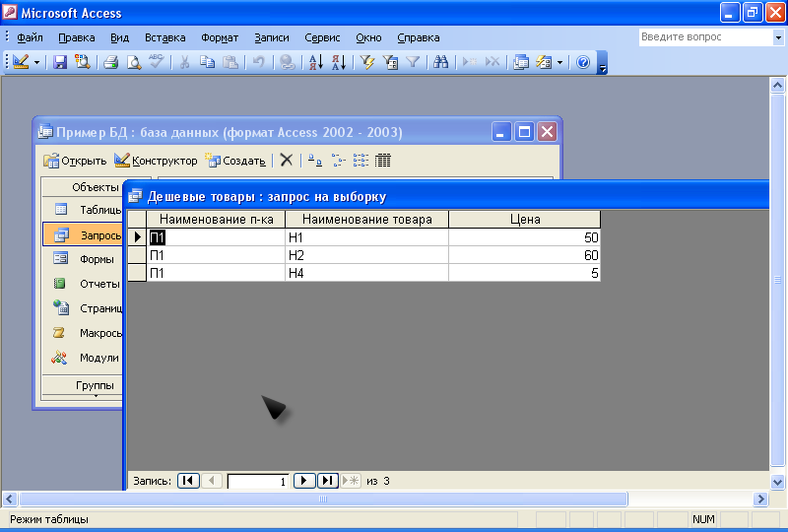Select Запросы in the Objects pane
The width and height of the screenshot is (788, 532).
[83, 234]
